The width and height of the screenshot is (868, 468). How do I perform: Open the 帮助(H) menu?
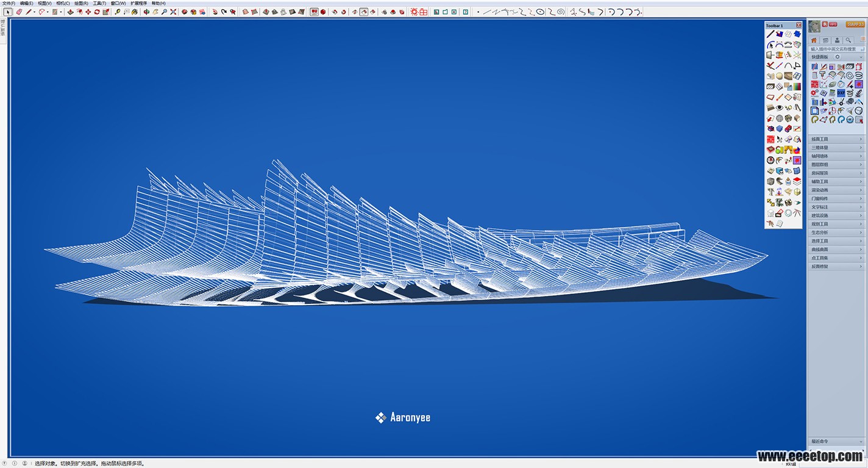(x=158, y=3)
